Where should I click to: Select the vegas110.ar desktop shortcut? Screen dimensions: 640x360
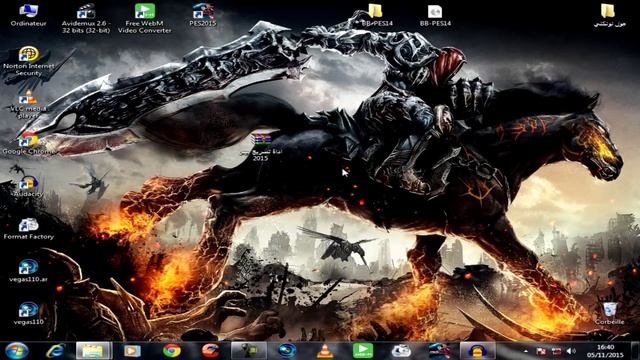(x=28, y=271)
